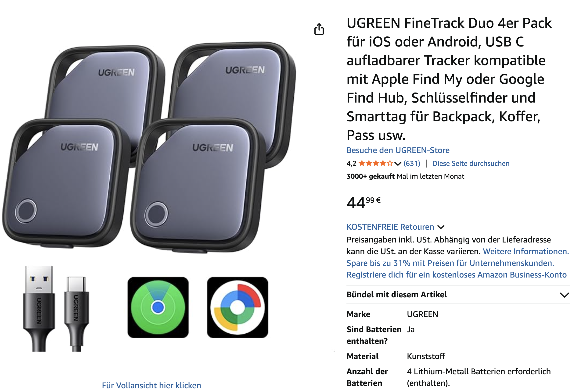The image size is (576, 392).
Task: Click the Apple Find My app icon
Action: 158,307
